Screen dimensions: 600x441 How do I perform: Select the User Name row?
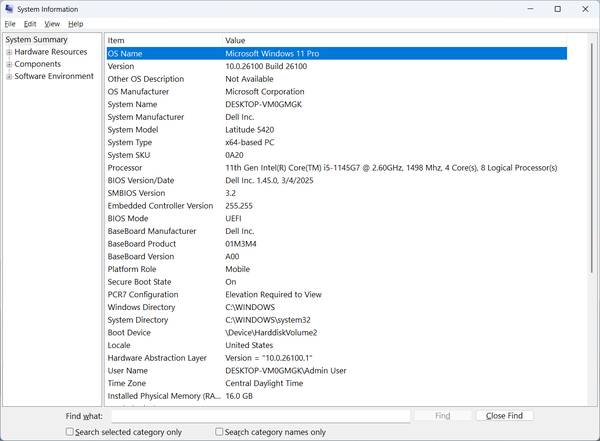coord(337,371)
